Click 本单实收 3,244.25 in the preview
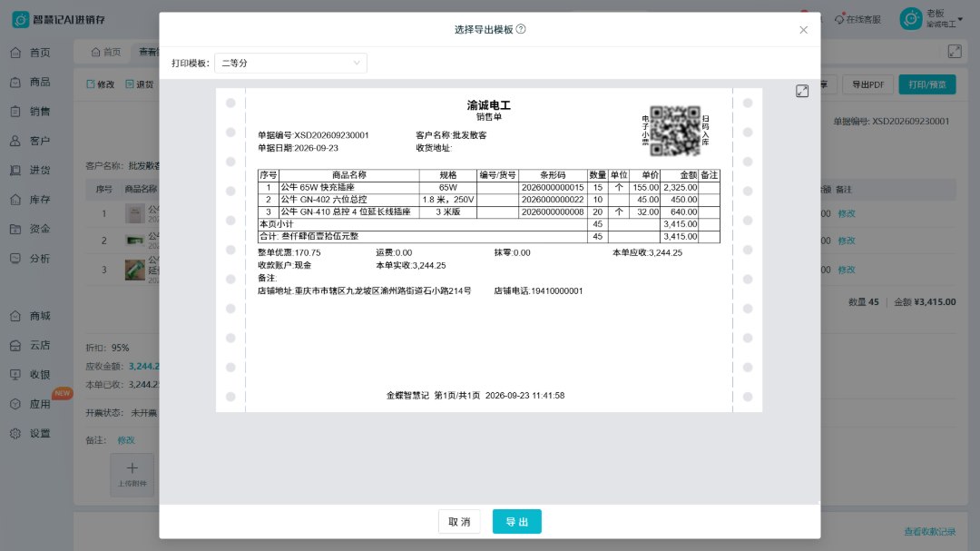The height and width of the screenshot is (551, 980). pyautogui.click(x=411, y=266)
